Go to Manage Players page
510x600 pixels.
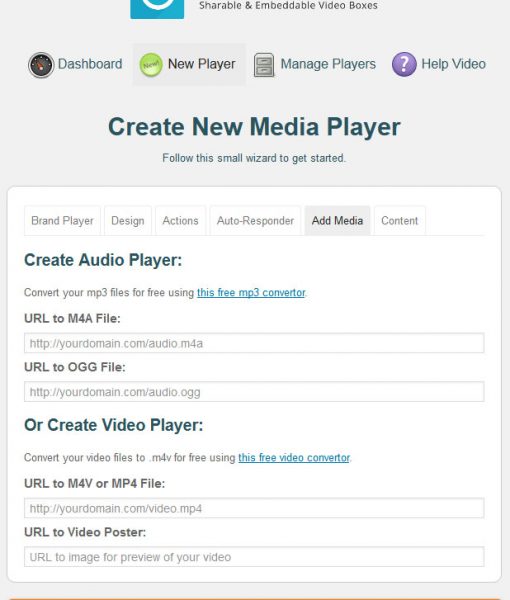tap(328, 64)
